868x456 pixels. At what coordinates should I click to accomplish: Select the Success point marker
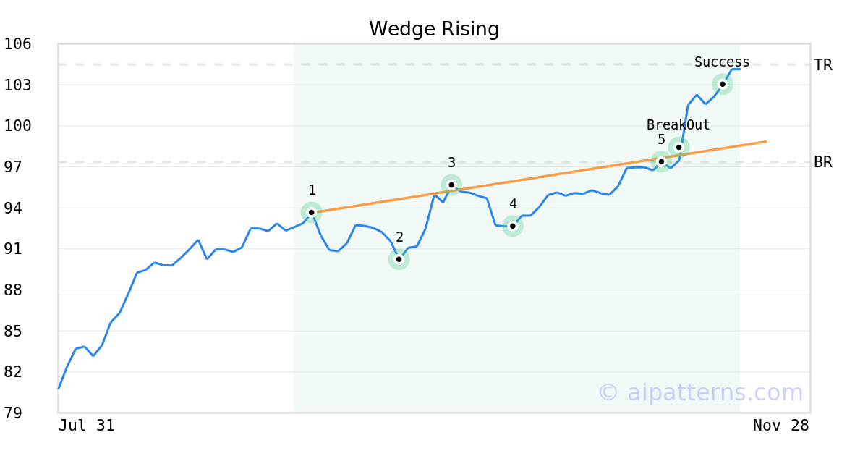[723, 84]
